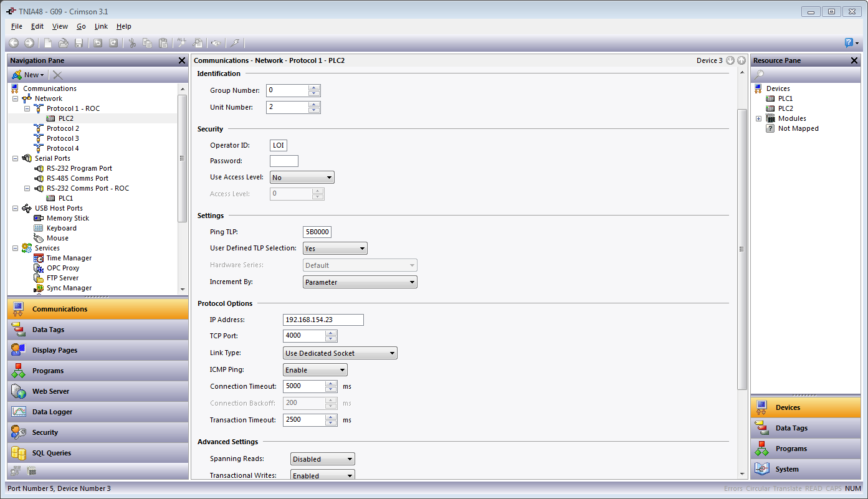Expand Modules in the Resource Pane

coord(758,118)
